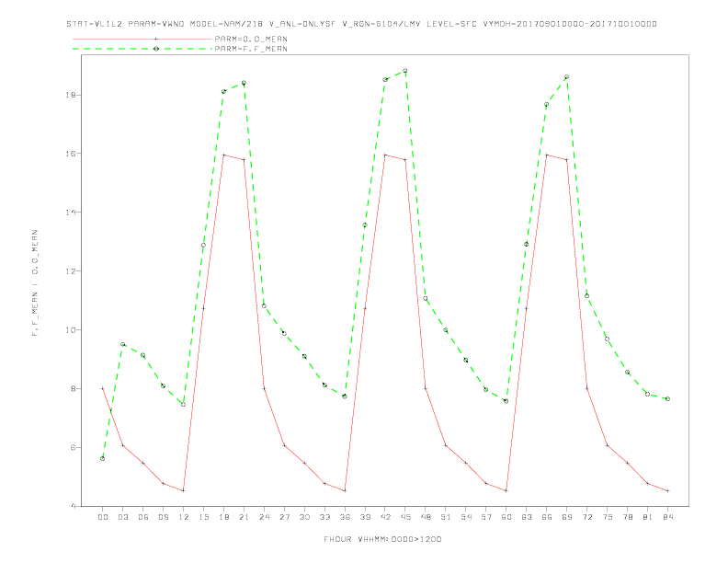Click x-axis forecast hour label 78

pos(628,517)
